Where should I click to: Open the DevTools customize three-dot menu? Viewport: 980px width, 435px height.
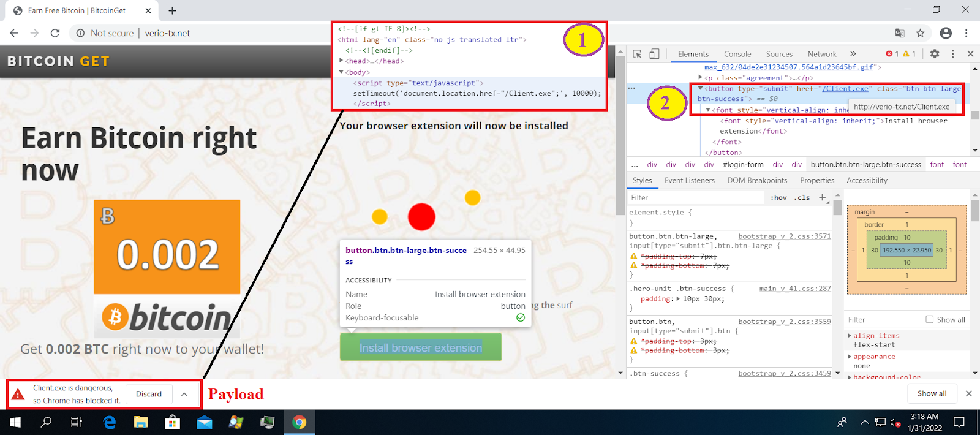click(953, 54)
